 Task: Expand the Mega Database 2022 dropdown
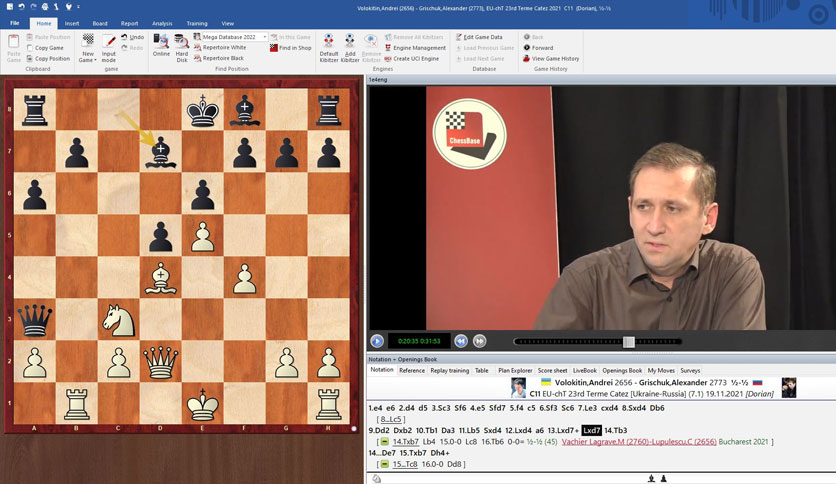[264, 37]
